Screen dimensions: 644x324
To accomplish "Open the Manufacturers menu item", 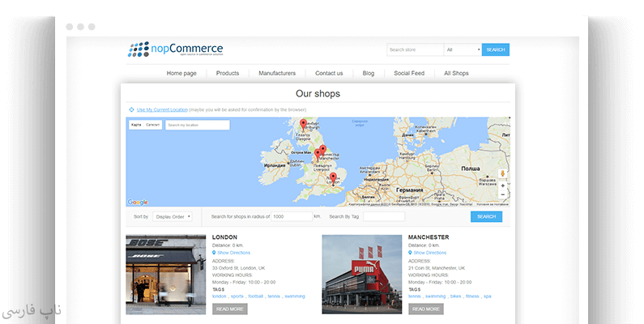I will (x=277, y=74).
